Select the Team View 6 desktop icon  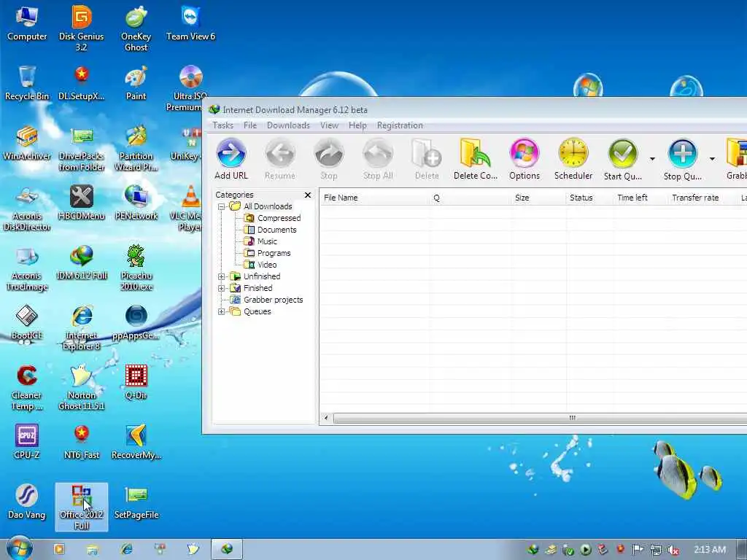[190, 23]
